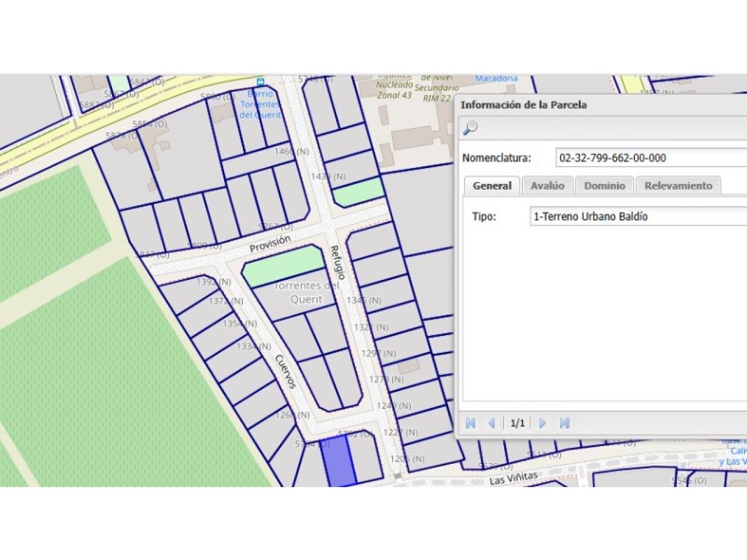Click the bus stop icon above Barrio Torrentes
747x560 pixels.
[260, 82]
